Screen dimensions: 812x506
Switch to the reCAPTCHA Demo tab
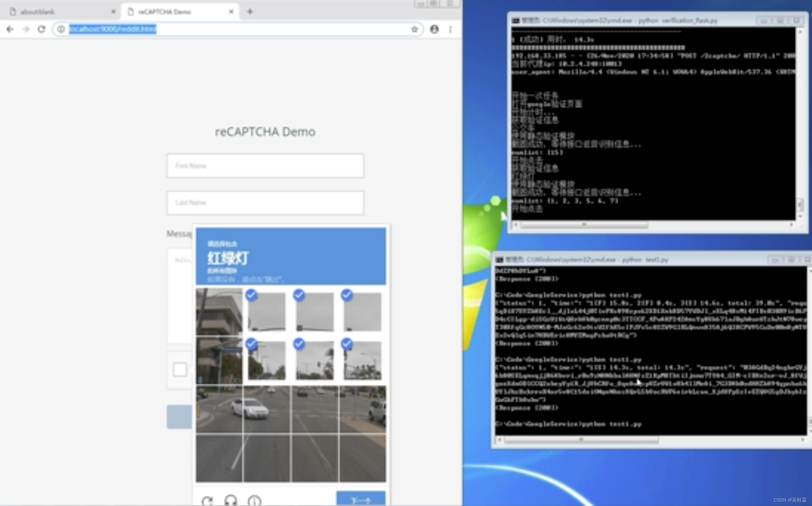pos(180,12)
